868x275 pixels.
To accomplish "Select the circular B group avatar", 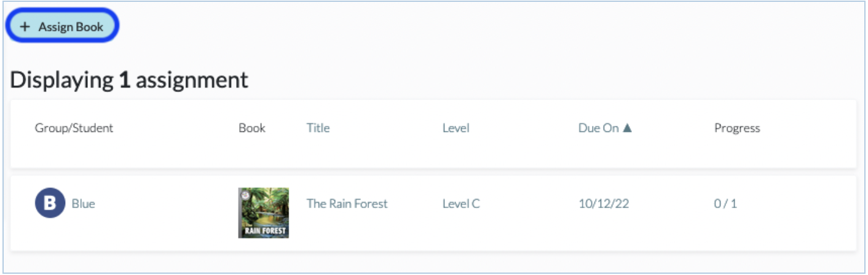I will tap(50, 203).
